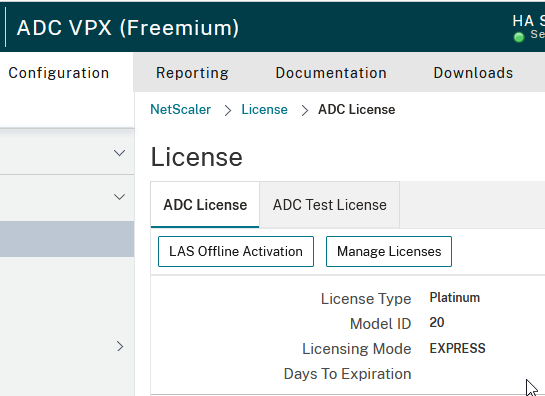Click ADC VPX (Freemium) header title
Viewport: 545px width, 396px height.
click(x=128, y=28)
